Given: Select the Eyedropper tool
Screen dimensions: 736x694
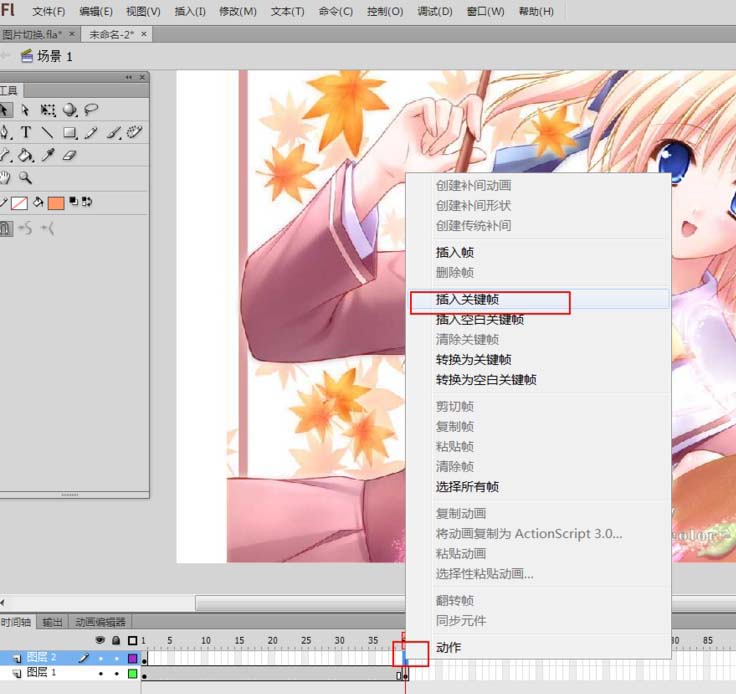Looking at the screenshot, I should click(x=48, y=155).
